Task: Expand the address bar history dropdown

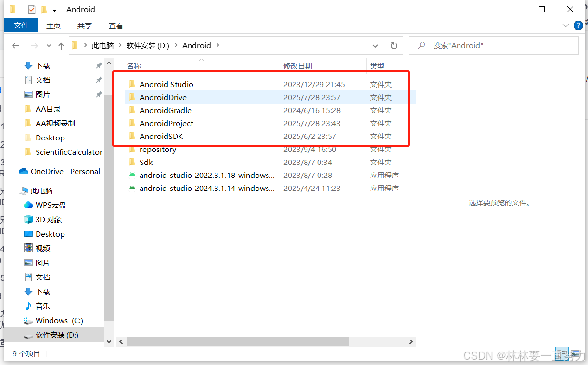Action: click(x=375, y=46)
